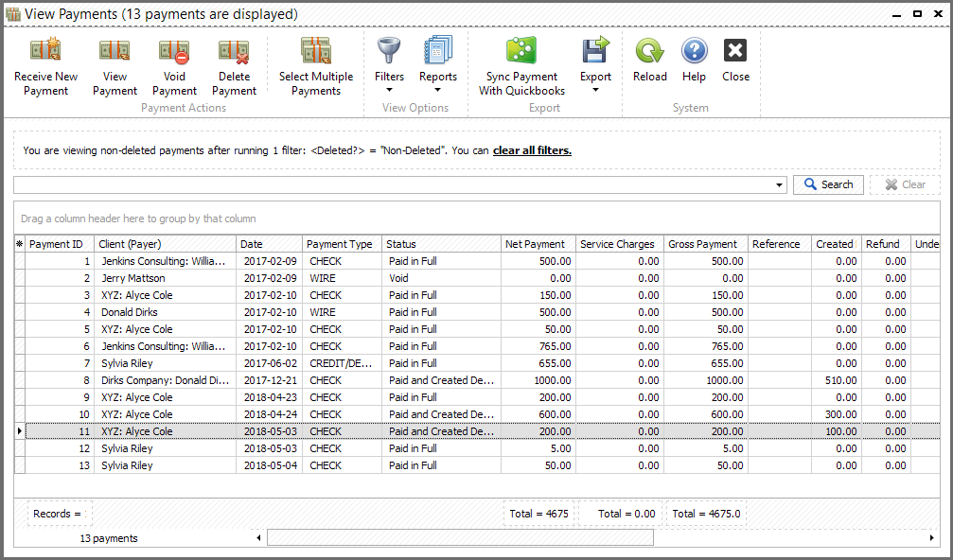
Task: Click the horizontal scrollbar left arrow
Action: coord(259,537)
